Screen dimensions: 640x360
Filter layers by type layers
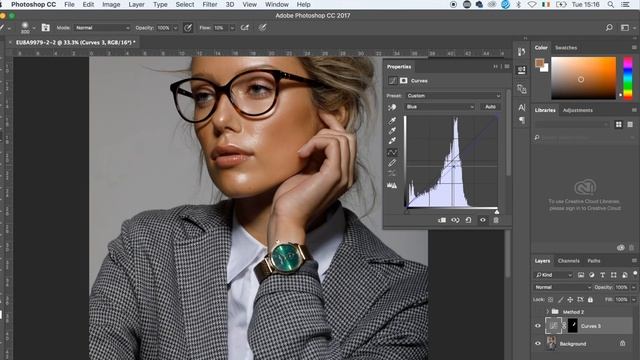tap(602, 275)
